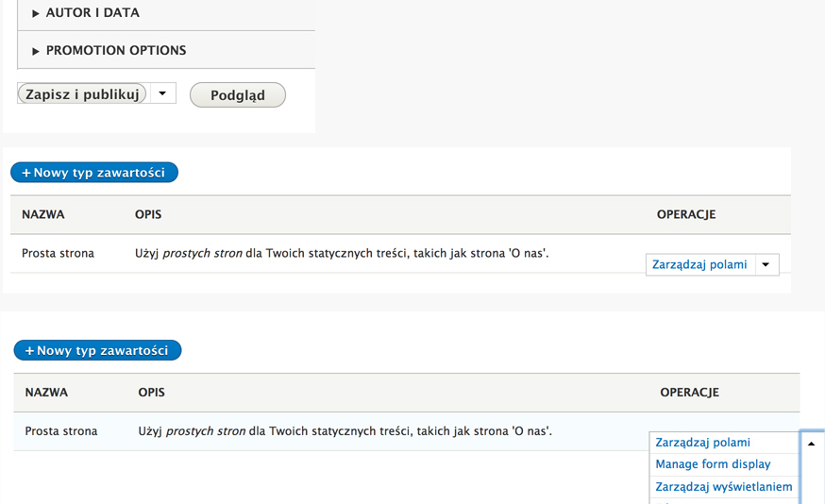Click NAZWA column header in second table
Image resolution: width=825 pixels, height=504 pixels.
tap(46, 393)
